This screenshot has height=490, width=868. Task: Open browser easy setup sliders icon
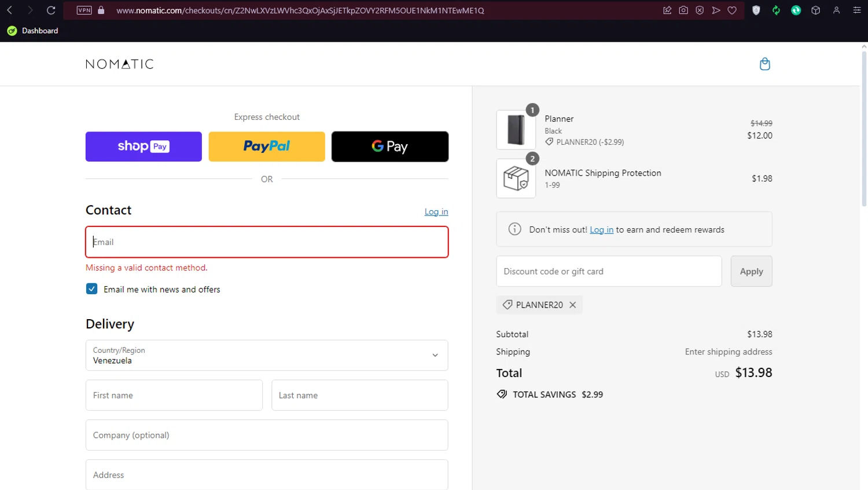[857, 10]
